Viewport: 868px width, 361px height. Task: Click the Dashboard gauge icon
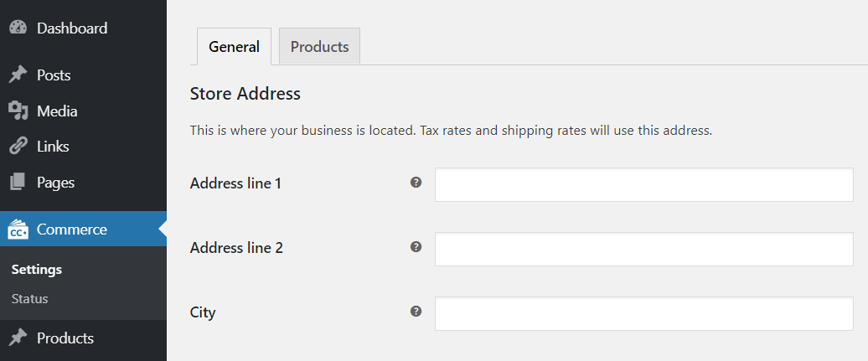coord(18,28)
